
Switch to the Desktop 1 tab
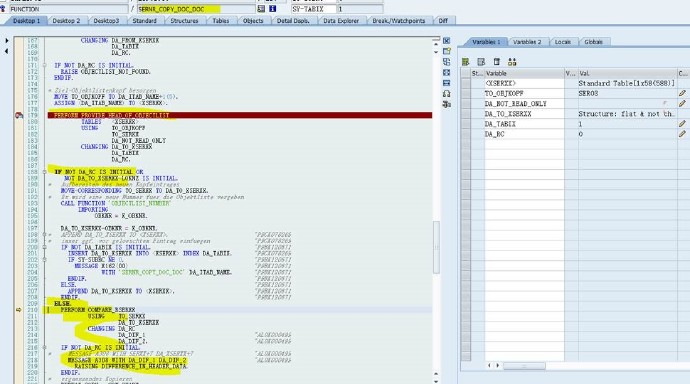[26, 21]
